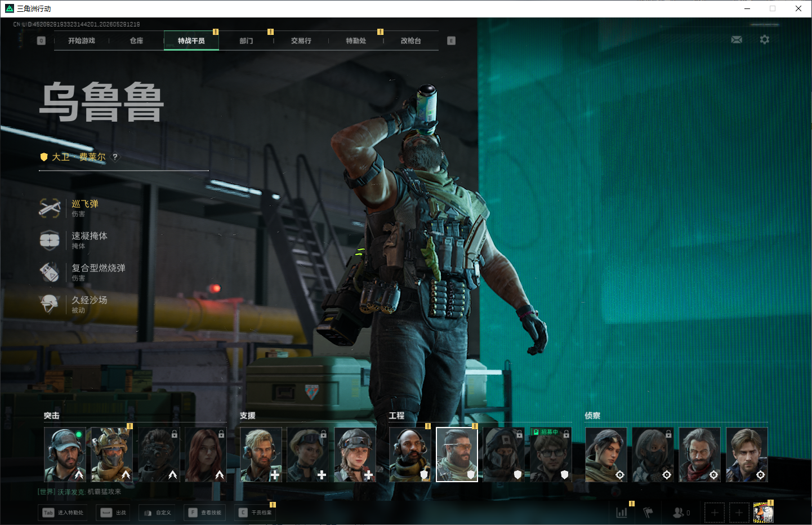
Task: Select the locked 招募中 operator portrait
Action: (551, 455)
